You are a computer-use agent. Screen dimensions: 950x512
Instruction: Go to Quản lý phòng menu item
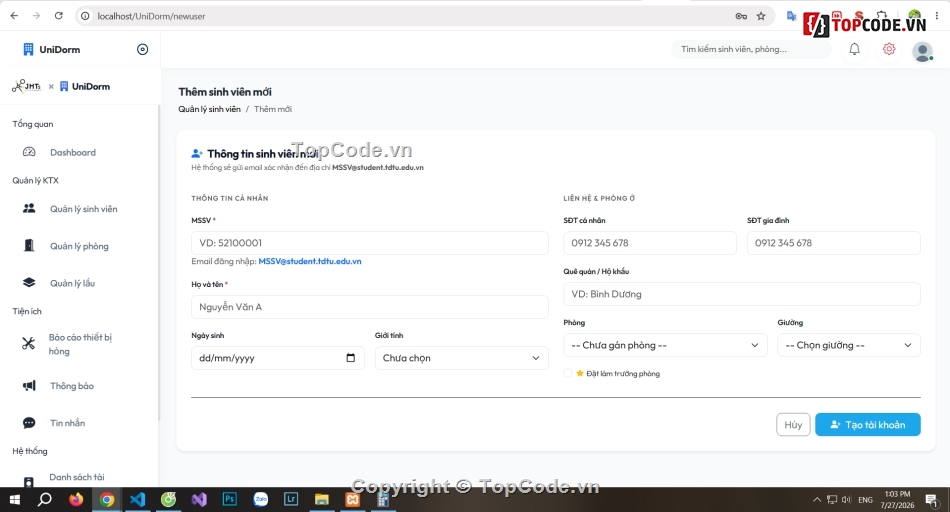[x=79, y=246]
